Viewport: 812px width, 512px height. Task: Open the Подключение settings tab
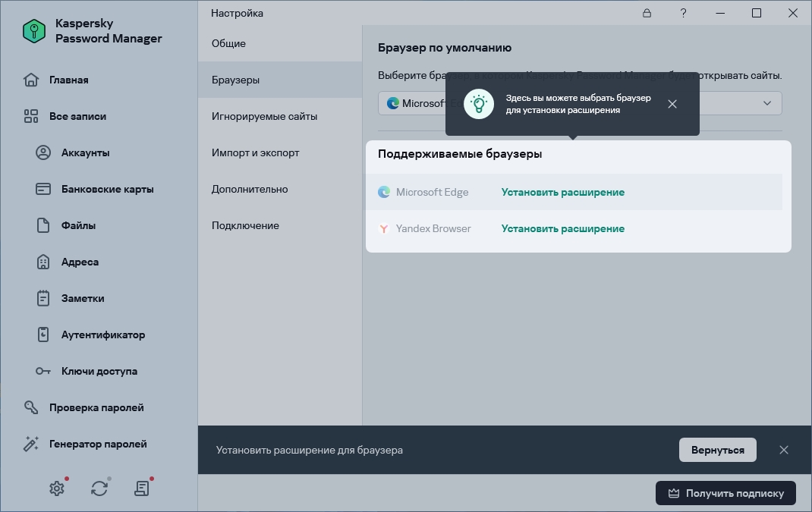(279, 225)
